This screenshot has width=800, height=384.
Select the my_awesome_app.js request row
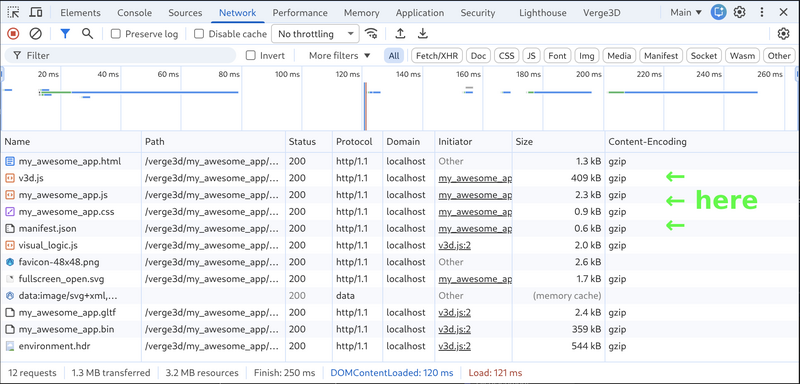tap(400, 195)
